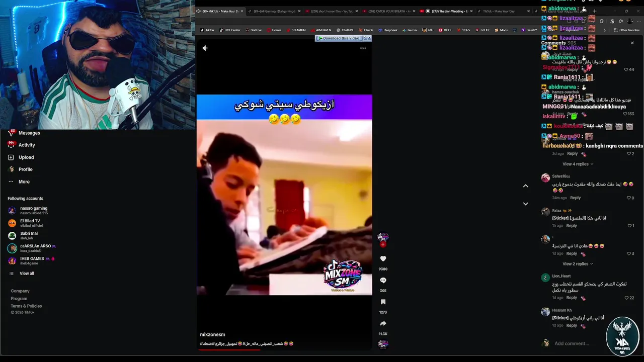644x362 pixels.
Task: Like Faiza's sticker comment heart
Action: [628, 226]
